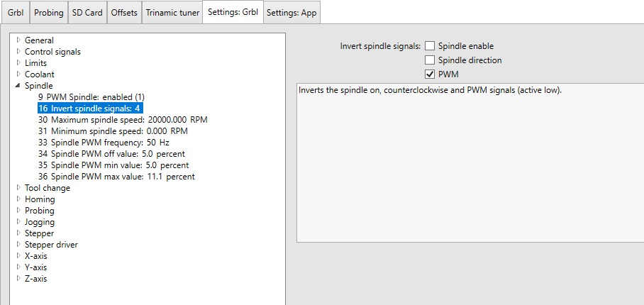Expand the Coolant group arrow
Viewport: 644px width, 305px height.
point(18,74)
